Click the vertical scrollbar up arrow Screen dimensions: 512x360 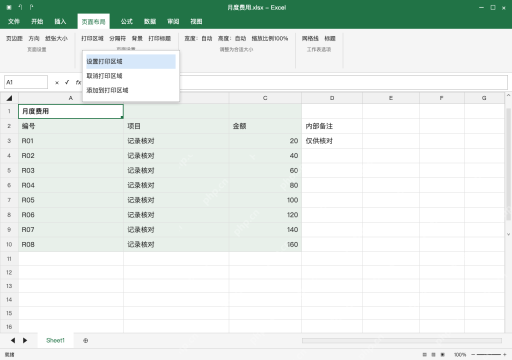click(x=508, y=96)
